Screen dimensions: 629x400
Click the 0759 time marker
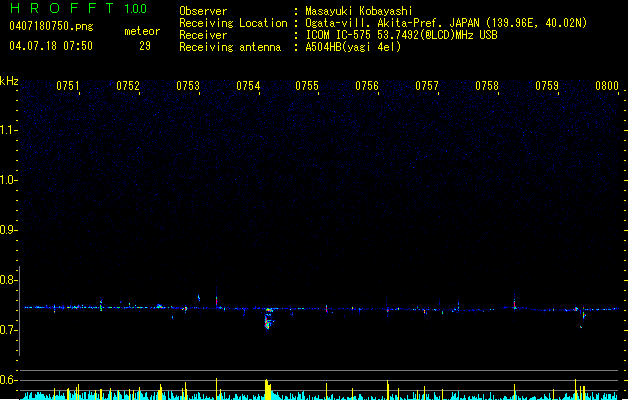point(547,86)
